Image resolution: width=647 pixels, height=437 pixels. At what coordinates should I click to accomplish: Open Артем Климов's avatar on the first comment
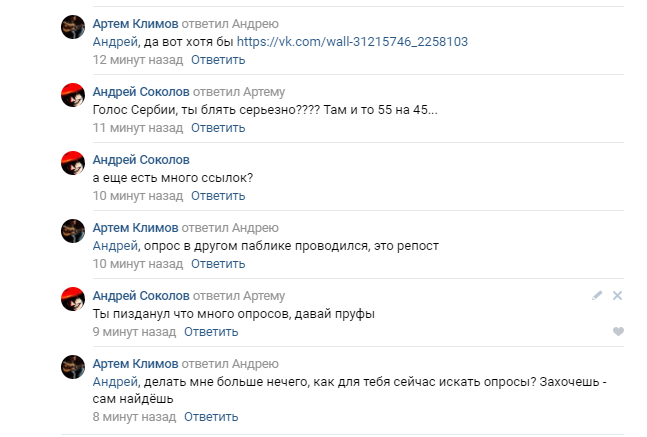(73, 29)
